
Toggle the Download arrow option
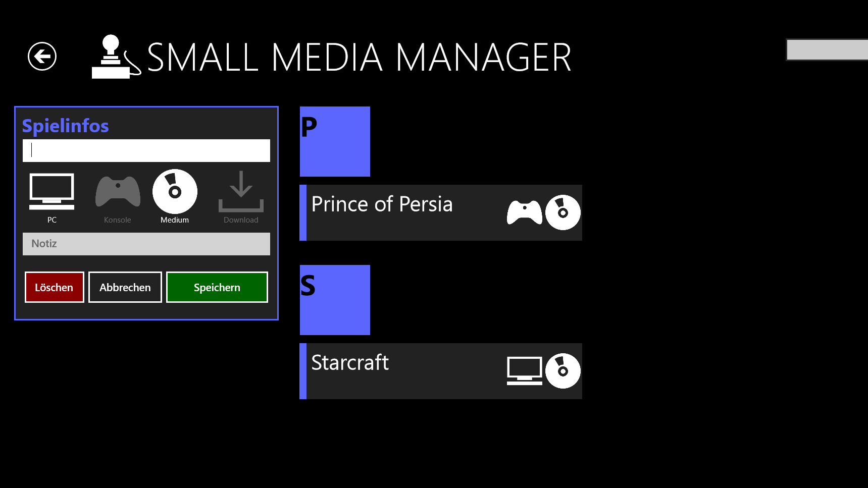pyautogui.click(x=241, y=197)
